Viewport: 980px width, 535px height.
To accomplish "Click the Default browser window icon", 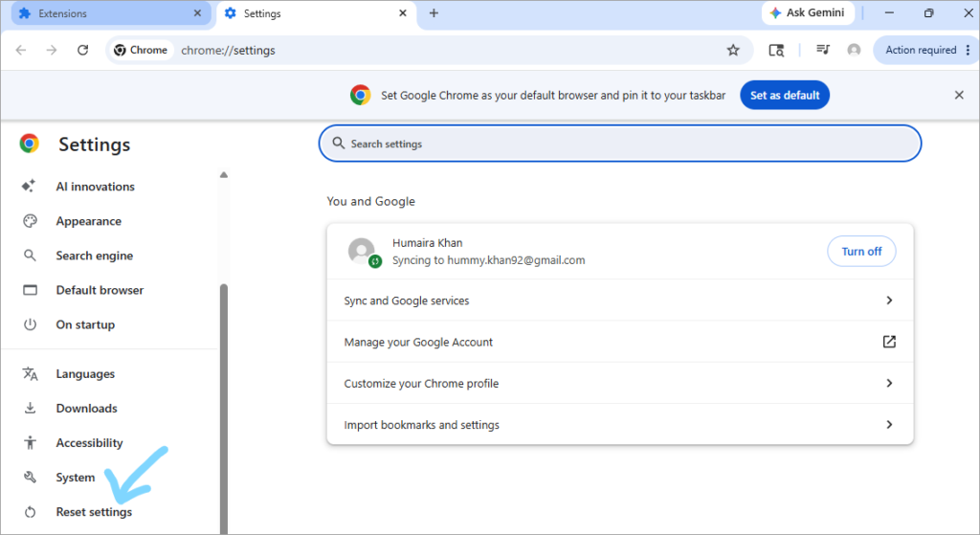I will pyautogui.click(x=30, y=290).
